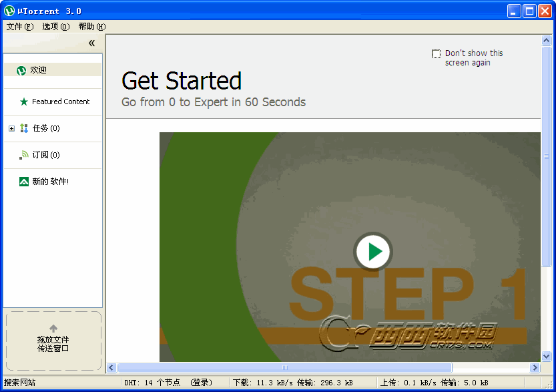Open Featured Content in the sidebar
Image resolution: width=556 pixels, height=392 pixels.
click(x=53, y=102)
